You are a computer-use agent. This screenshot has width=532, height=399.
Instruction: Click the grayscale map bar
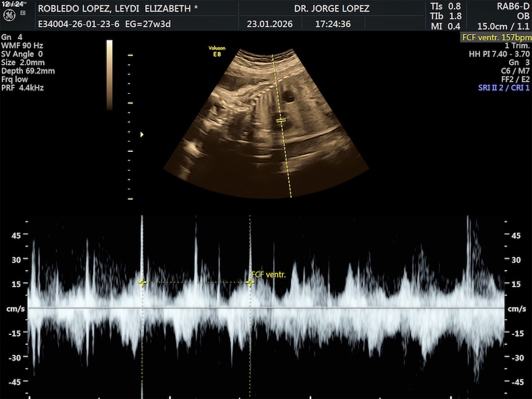(109, 75)
